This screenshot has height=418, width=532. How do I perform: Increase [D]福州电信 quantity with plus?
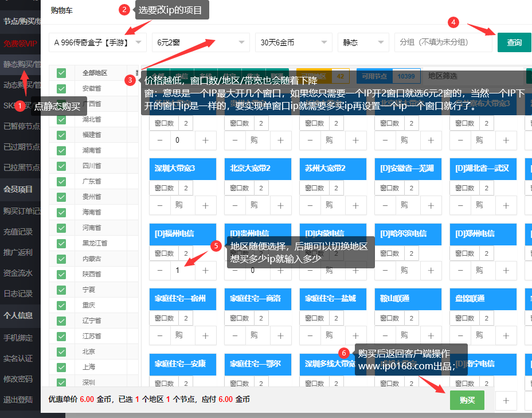(x=205, y=271)
